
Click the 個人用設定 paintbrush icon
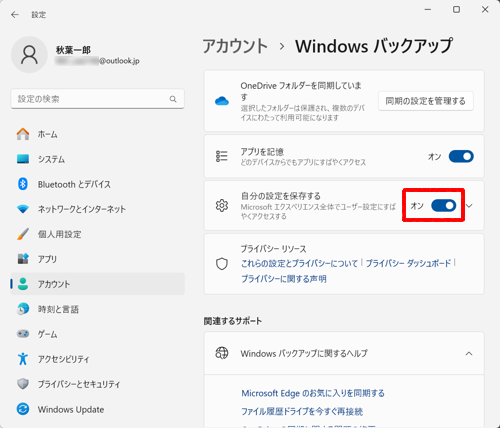point(23,234)
